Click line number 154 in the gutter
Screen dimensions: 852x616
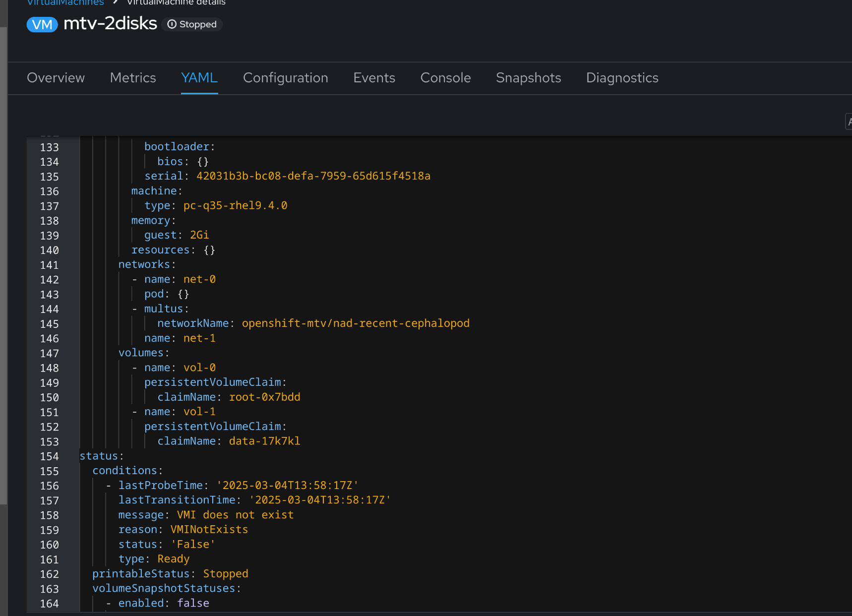point(49,456)
